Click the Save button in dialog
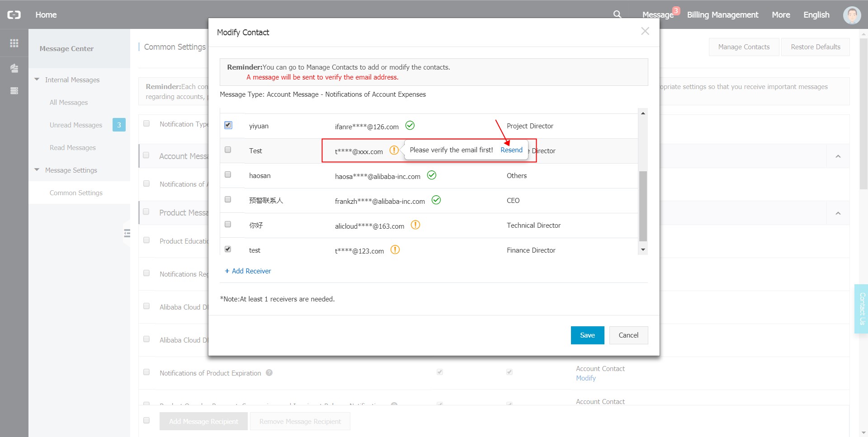Image resolution: width=868 pixels, height=437 pixels. (587, 335)
